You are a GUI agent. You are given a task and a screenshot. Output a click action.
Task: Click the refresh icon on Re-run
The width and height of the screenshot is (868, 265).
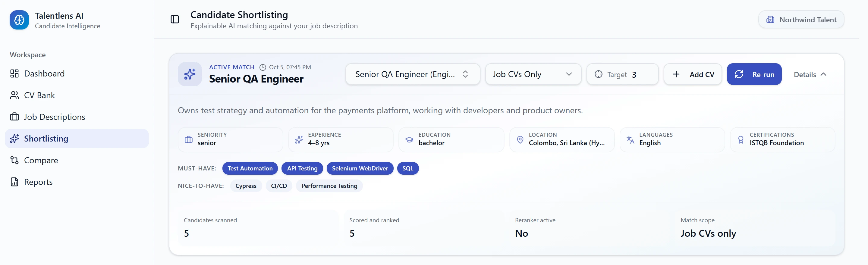tap(739, 74)
